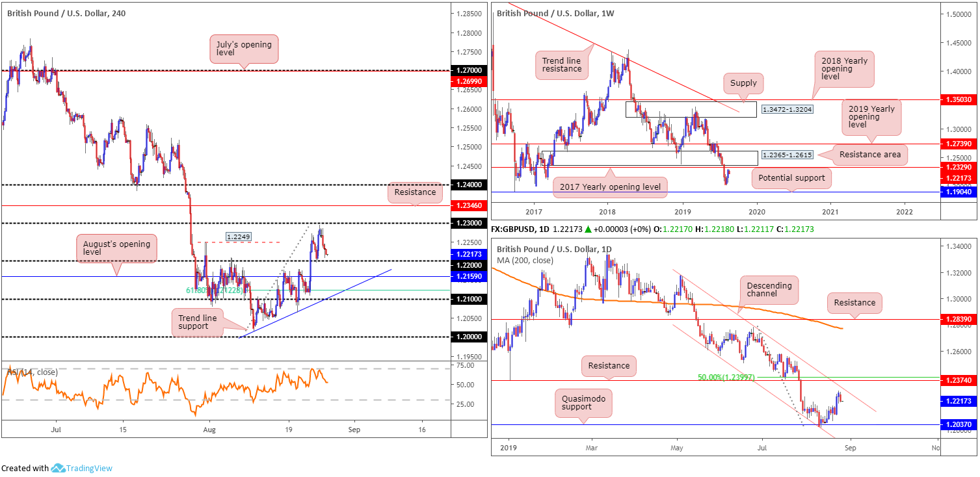Image resolution: width=980 pixels, height=477 pixels.
Task: Select the 'Potential support' callout bubble
Action: tap(791, 178)
